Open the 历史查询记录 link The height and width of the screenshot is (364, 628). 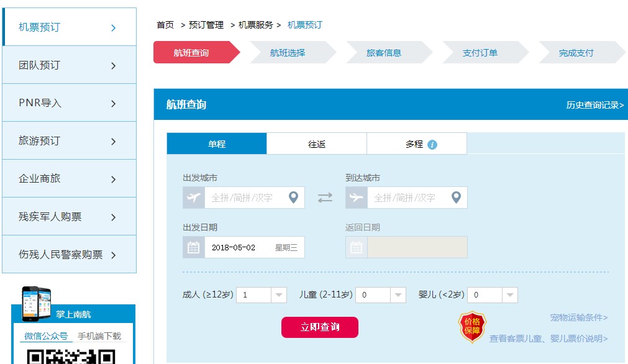coord(594,105)
